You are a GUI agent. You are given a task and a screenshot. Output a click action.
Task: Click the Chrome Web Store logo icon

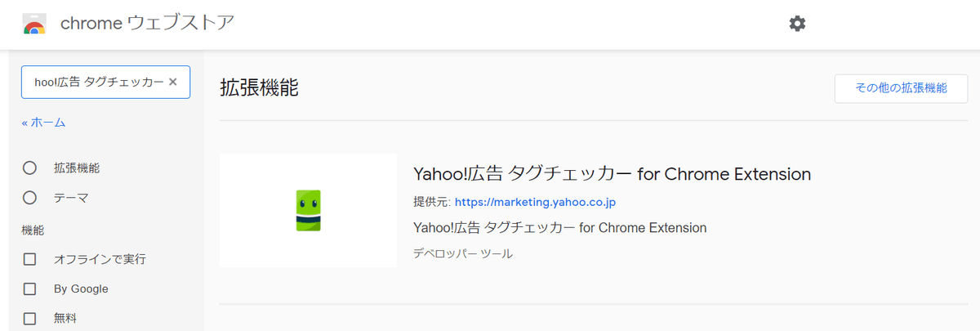point(34,24)
